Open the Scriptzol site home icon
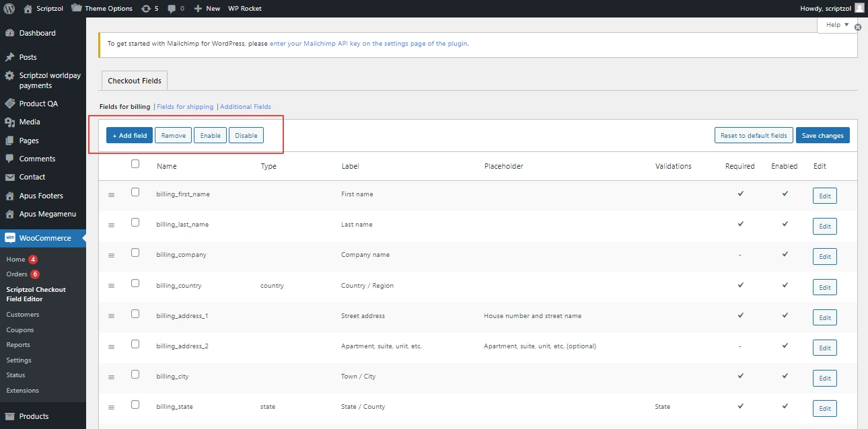The height and width of the screenshot is (429, 868). [28, 8]
